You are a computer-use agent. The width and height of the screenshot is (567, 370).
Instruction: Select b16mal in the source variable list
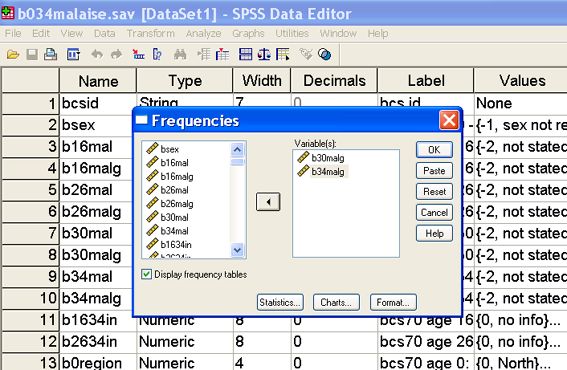click(174, 163)
